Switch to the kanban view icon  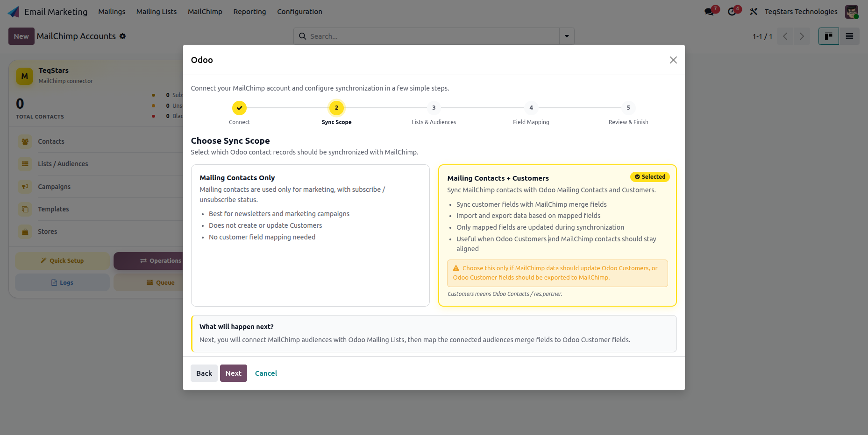(x=829, y=36)
